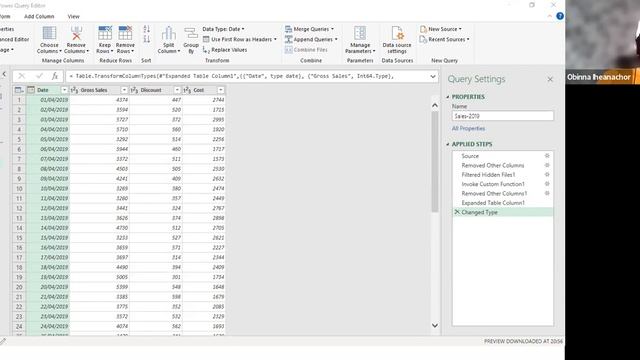The width and height of the screenshot is (640, 360).
Task: Select the Source applied step
Action: (470, 156)
